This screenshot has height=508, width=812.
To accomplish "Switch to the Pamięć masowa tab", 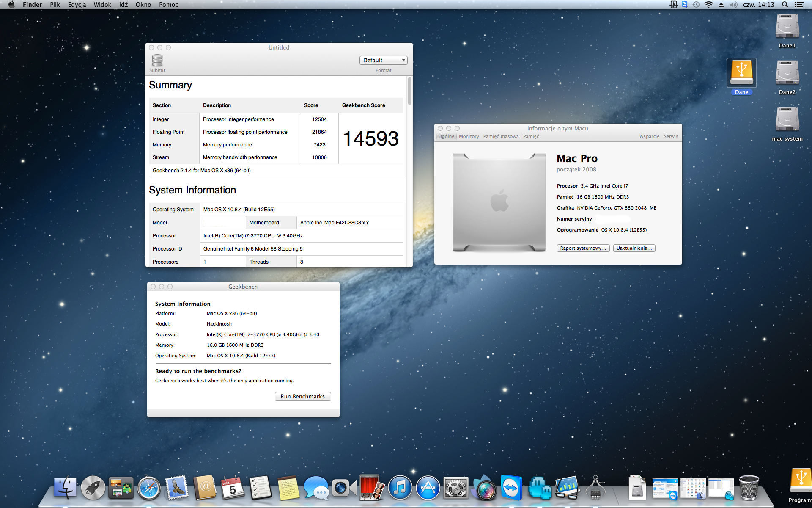I will coord(501,136).
